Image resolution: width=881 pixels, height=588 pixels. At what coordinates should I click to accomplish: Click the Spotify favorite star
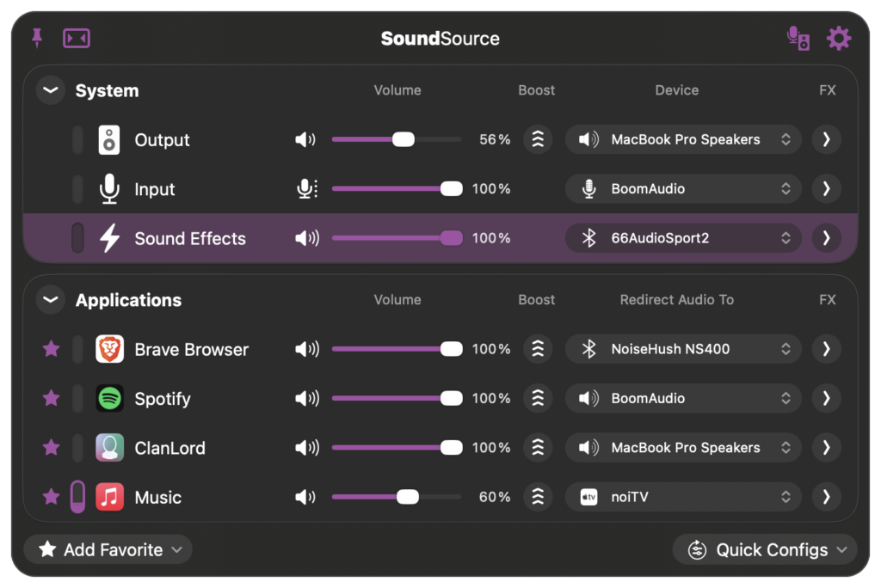coord(52,398)
